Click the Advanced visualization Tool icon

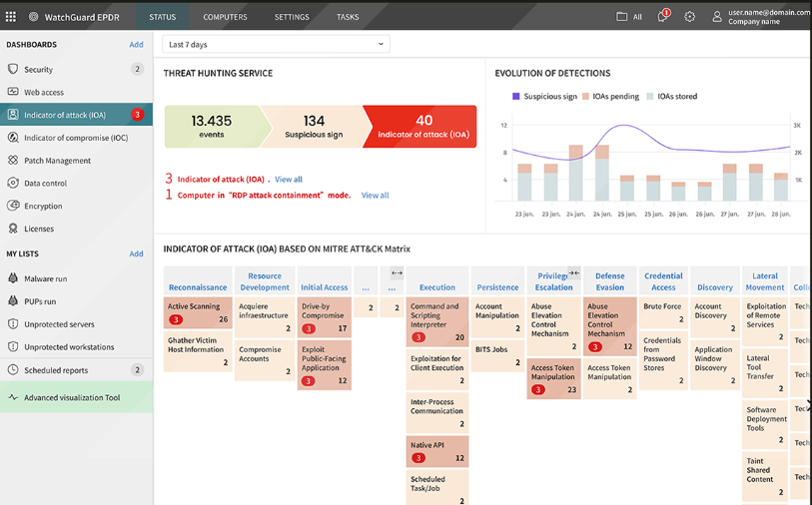[x=13, y=397]
